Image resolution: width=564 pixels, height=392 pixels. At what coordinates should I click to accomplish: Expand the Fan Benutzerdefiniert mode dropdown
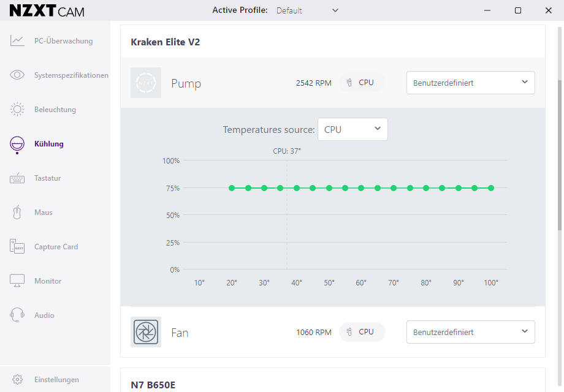[x=470, y=332]
